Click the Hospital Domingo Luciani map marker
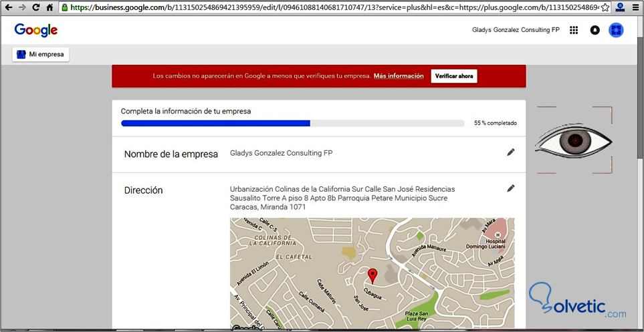The image size is (644, 332). pos(498,234)
